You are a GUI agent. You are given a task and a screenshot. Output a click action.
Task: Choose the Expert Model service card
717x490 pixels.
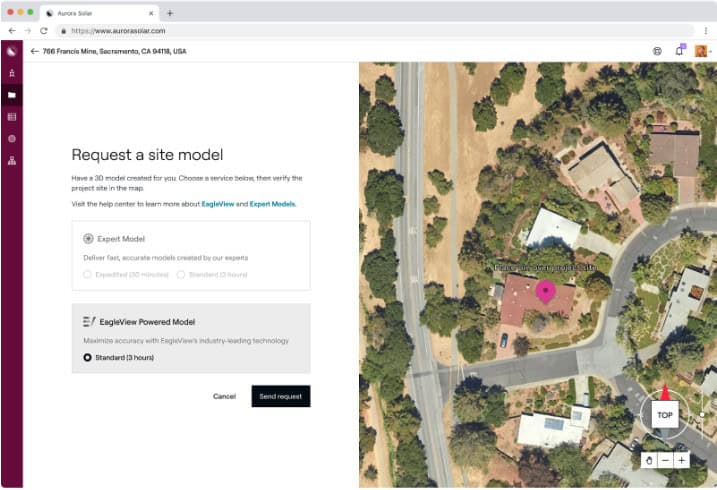tap(191, 256)
